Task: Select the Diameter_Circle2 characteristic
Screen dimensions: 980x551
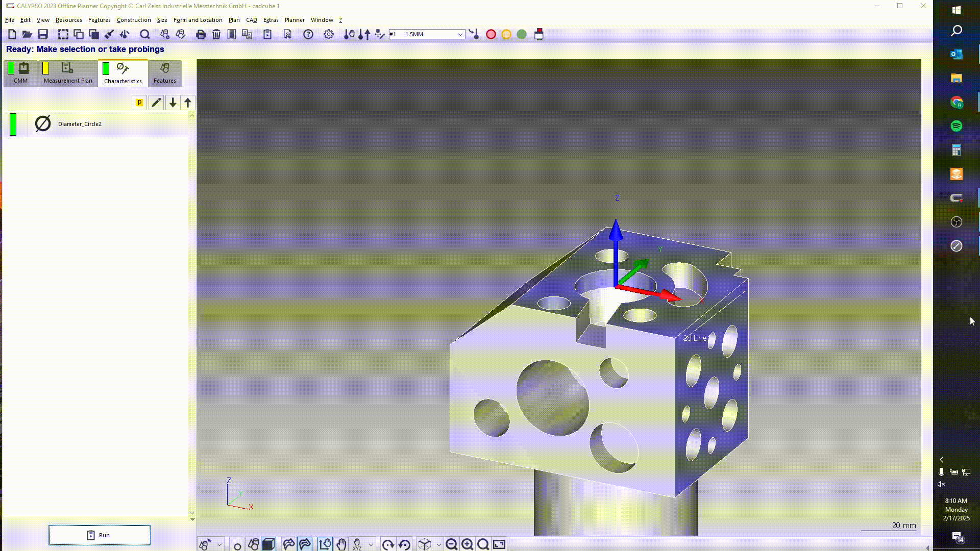Action: [80, 124]
